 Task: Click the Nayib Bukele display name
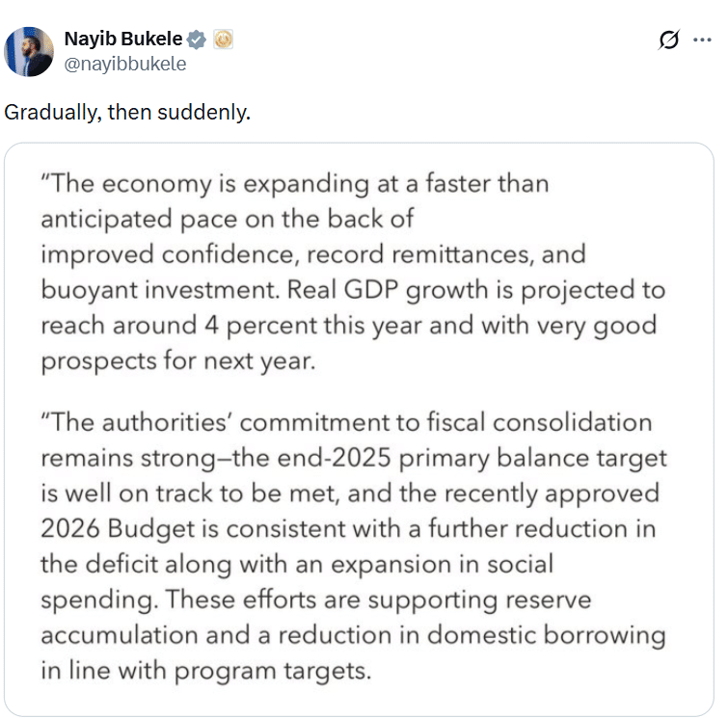[x=122, y=40]
